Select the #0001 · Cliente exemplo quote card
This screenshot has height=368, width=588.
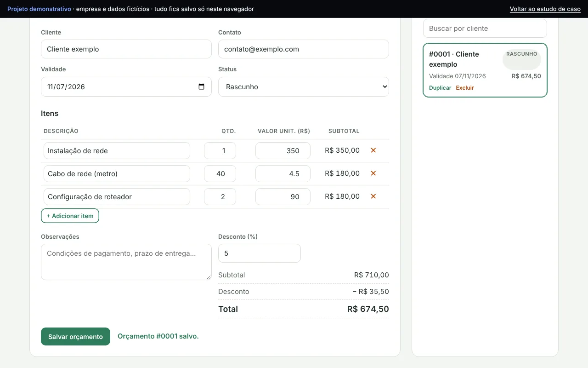pos(485,70)
